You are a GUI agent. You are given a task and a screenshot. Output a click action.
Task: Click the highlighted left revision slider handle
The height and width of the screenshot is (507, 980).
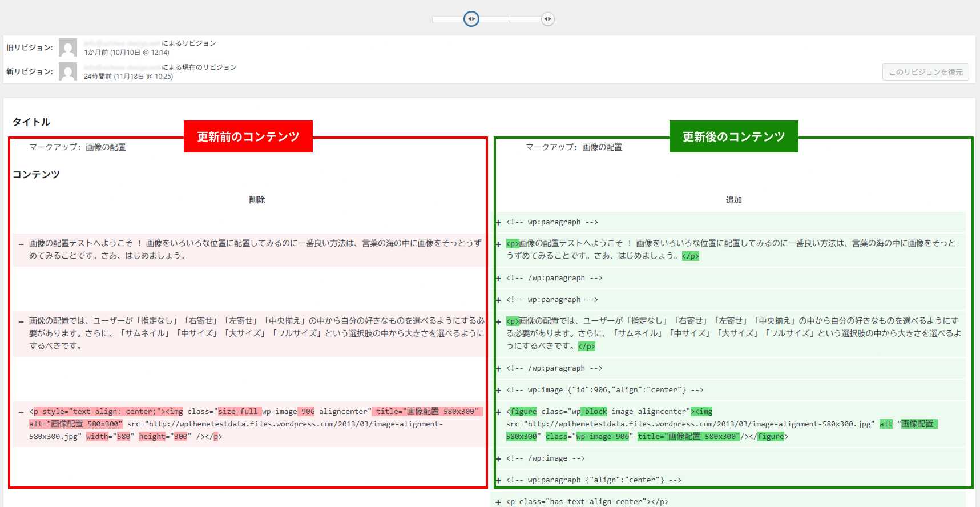click(x=471, y=19)
